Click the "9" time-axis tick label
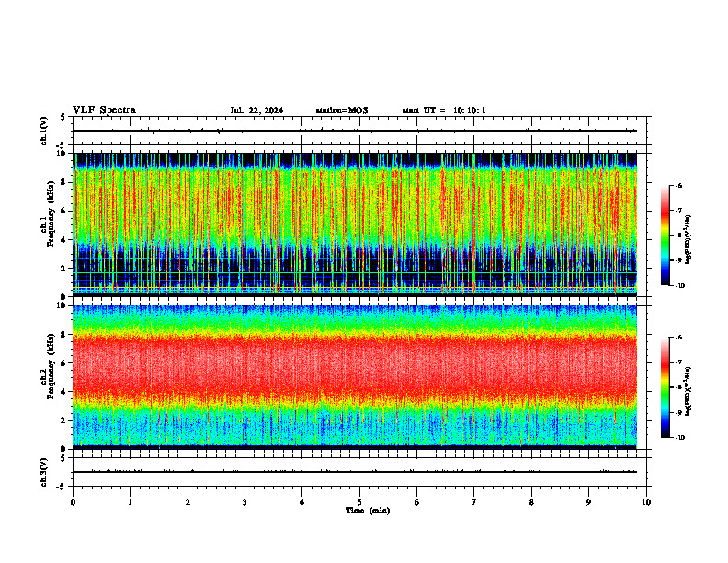Screen dimensions: 728x563 (x=588, y=502)
